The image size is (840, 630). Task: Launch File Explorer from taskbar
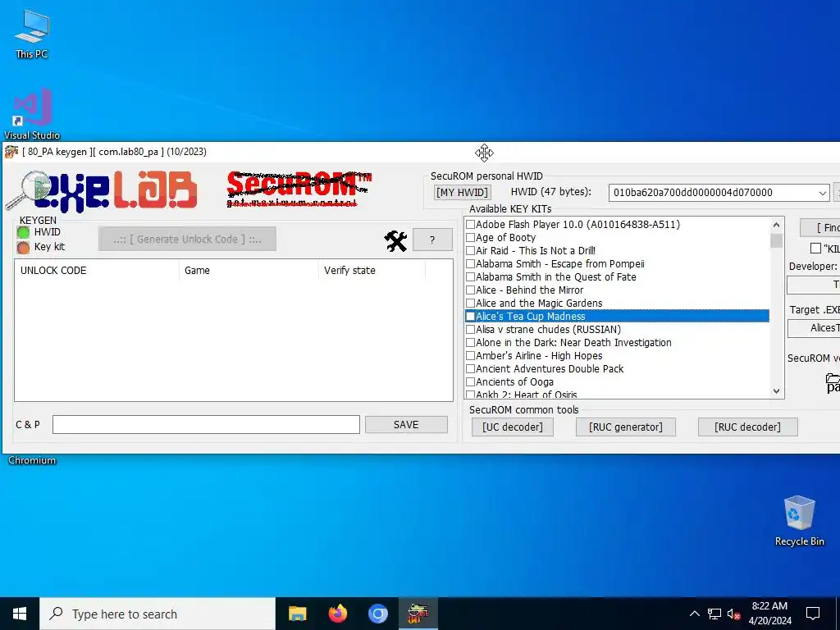pos(297,614)
